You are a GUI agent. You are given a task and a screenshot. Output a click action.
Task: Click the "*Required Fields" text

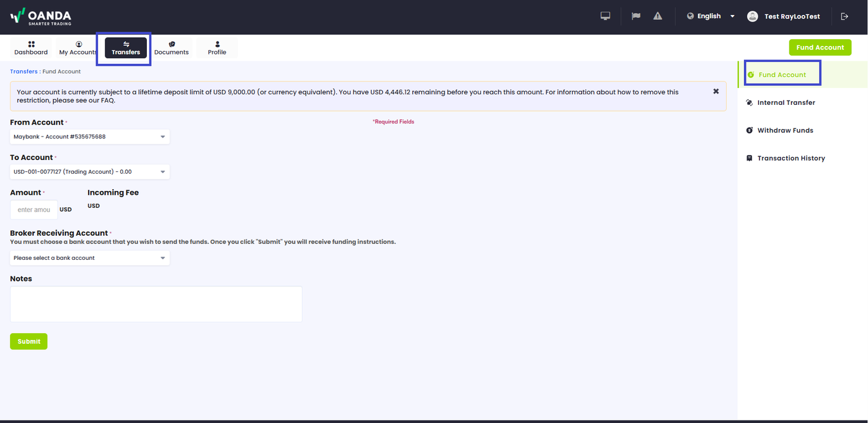click(393, 122)
